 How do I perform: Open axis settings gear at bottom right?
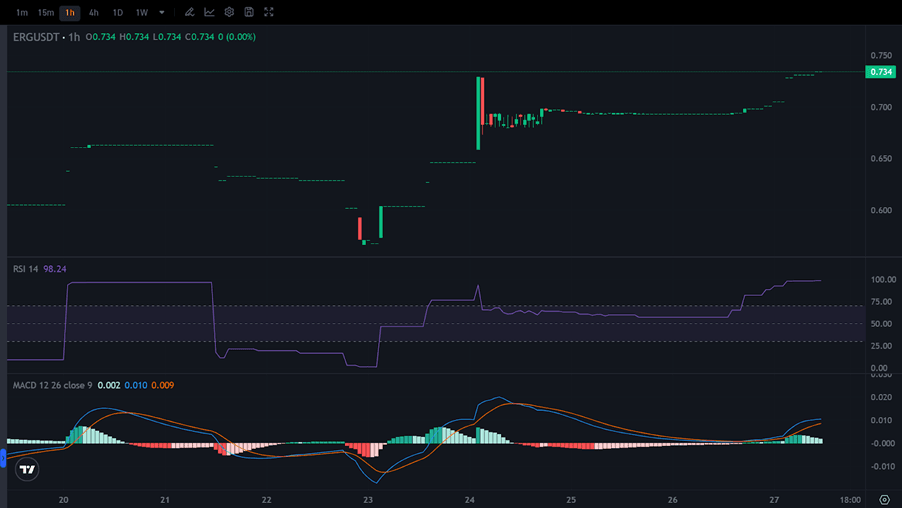point(884,499)
